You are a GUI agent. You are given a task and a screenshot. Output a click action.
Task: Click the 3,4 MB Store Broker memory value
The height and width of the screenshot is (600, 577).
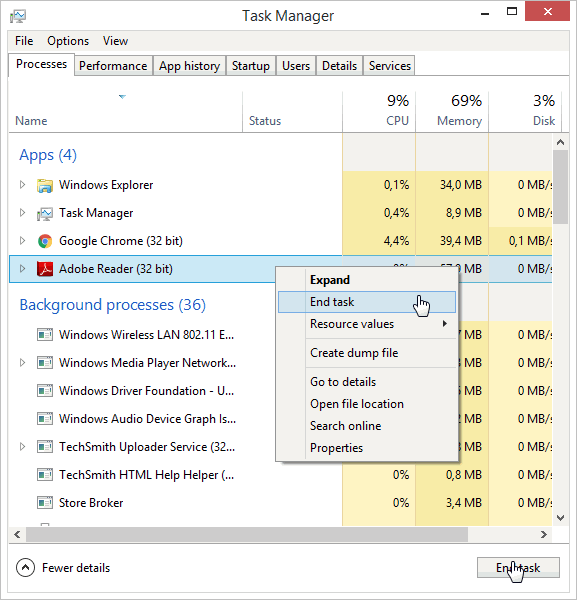464,503
